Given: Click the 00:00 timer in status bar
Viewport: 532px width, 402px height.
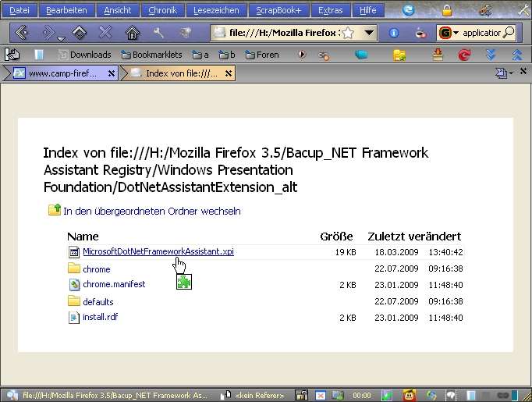Looking at the screenshot, I should point(362,396).
